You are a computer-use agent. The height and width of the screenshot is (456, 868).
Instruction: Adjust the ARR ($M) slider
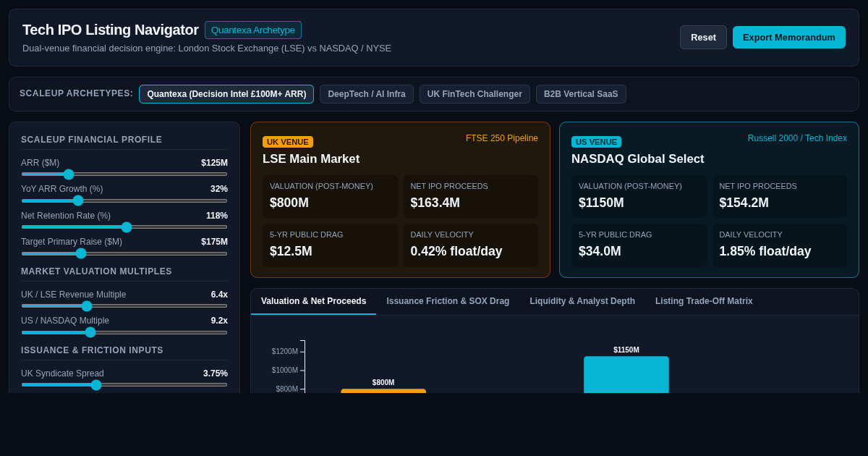124,174
